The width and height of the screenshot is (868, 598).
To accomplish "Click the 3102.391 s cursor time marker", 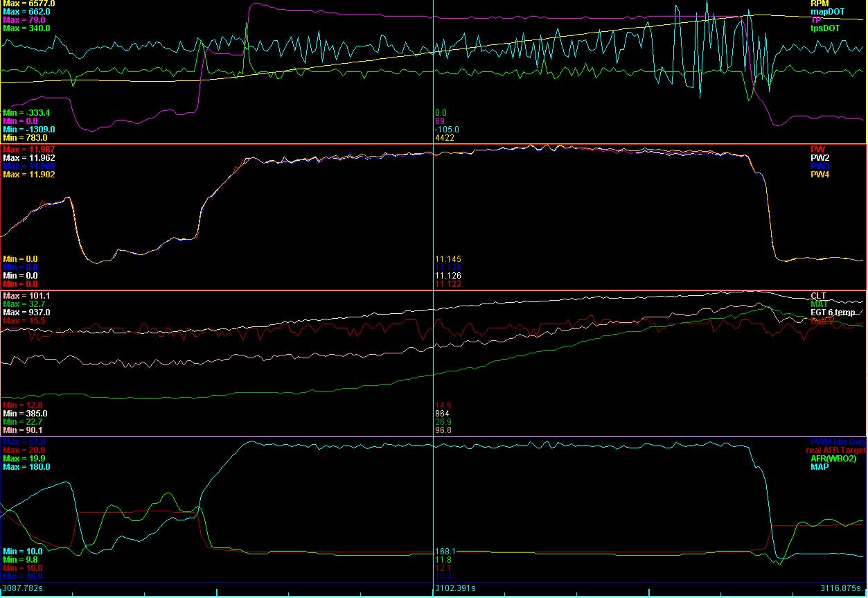I will [x=454, y=588].
